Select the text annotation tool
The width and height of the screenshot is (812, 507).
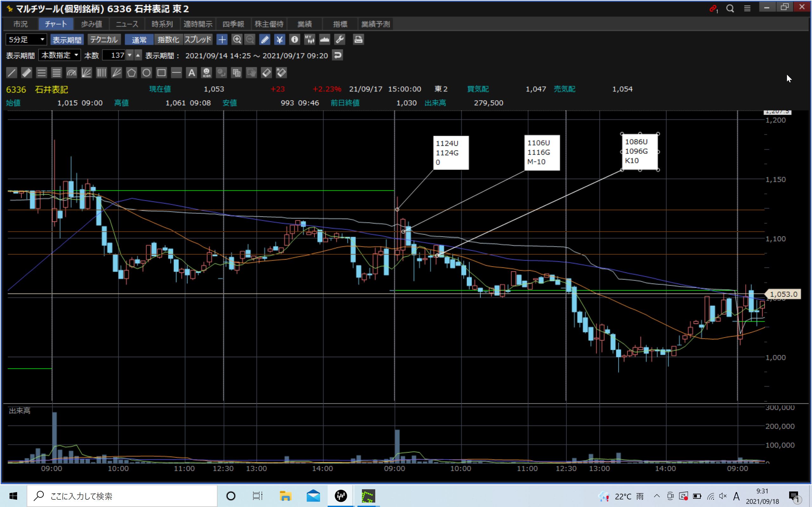pos(191,73)
